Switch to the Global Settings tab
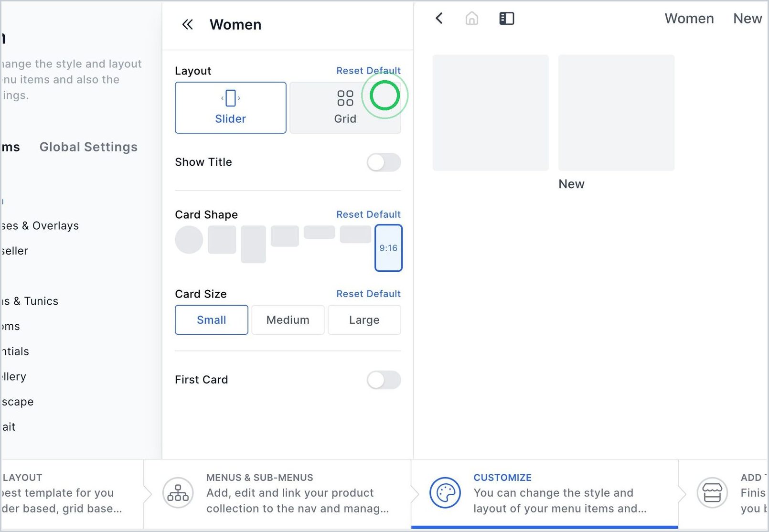Image resolution: width=769 pixels, height=532 pixels. click(x=88, y=147)
